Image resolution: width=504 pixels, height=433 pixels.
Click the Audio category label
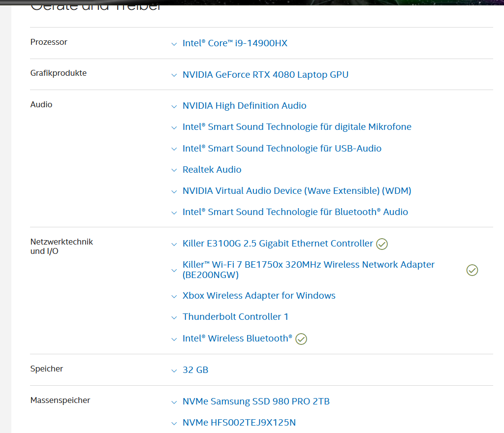(41, 104)
